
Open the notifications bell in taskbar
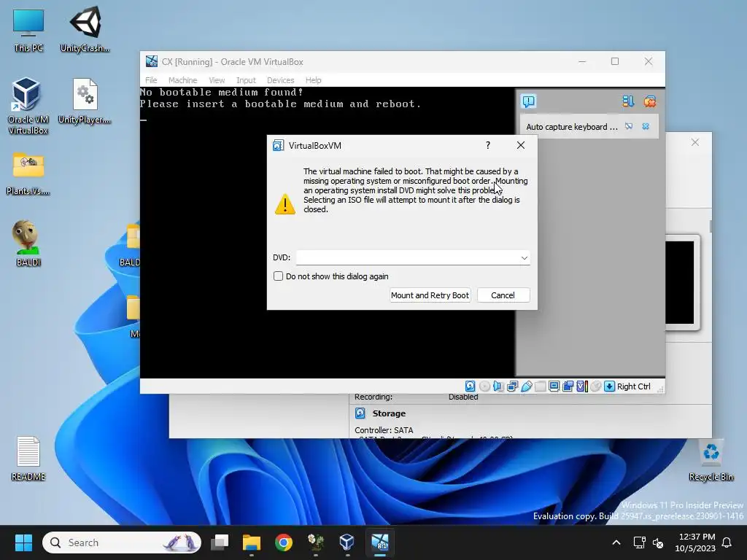click(727, 542)
